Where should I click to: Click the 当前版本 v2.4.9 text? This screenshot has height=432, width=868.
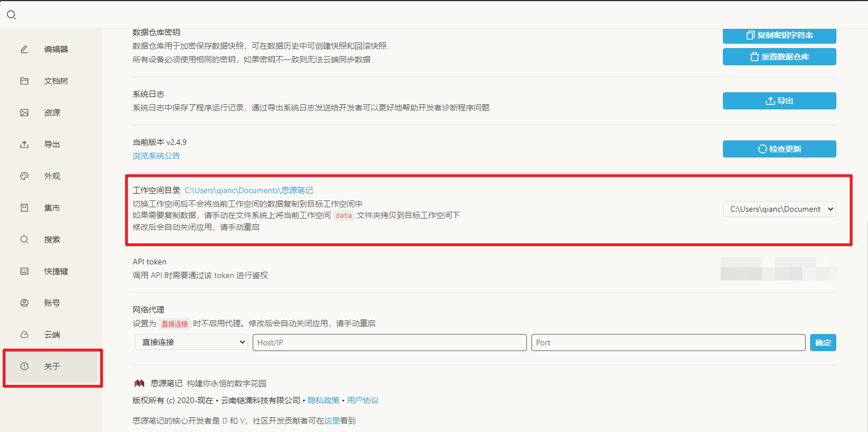point(159,142)
